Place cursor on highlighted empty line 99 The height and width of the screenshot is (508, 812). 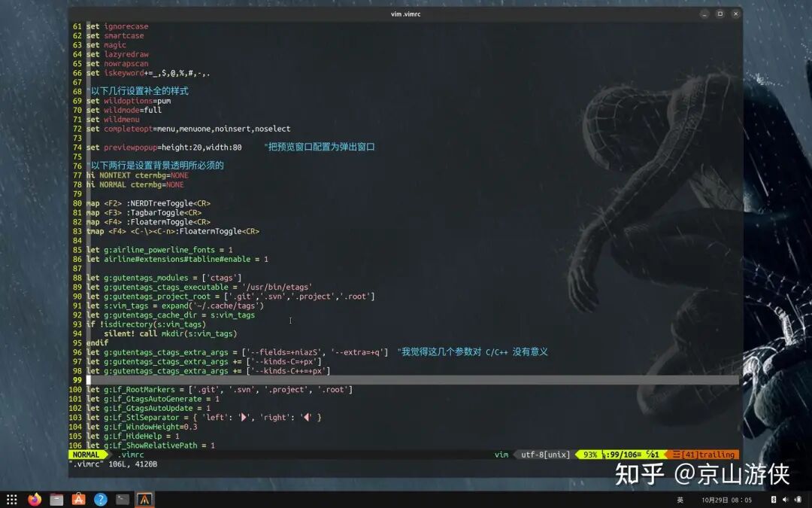[x=412, y=380]
